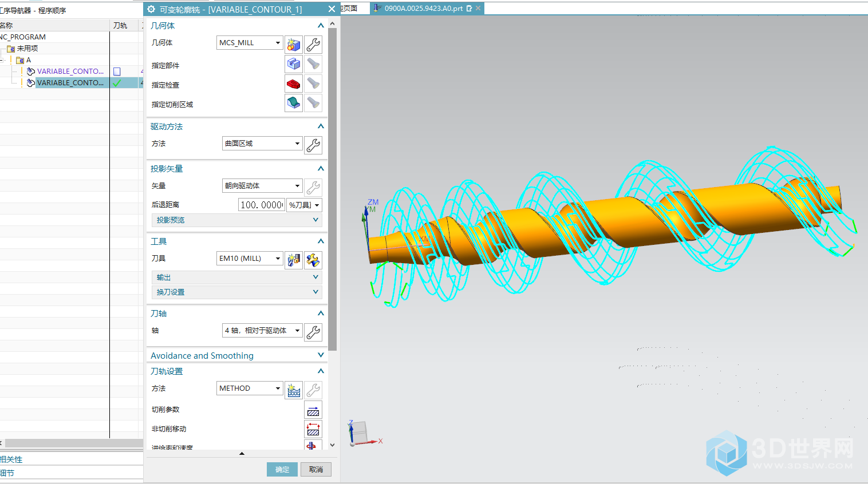Open the non-cutting moves icon
Viewport: 868px width, 484px height.
(x=313, y=429)
